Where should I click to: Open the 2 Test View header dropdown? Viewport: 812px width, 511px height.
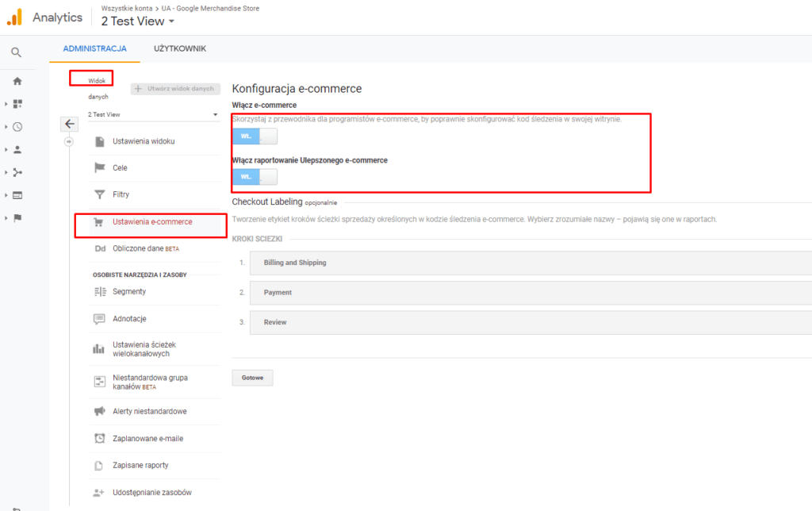point(138,21)
